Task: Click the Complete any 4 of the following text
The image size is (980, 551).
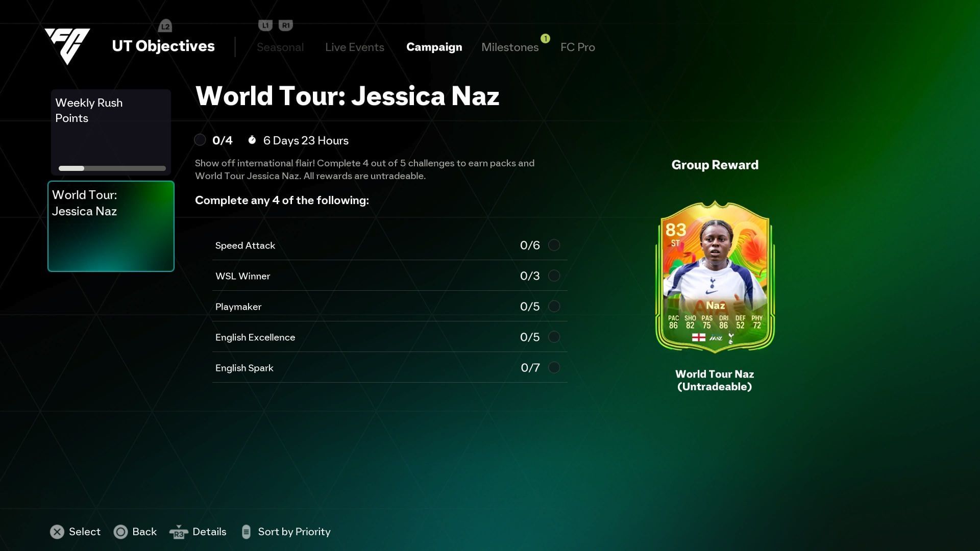Action: [282, 200]
